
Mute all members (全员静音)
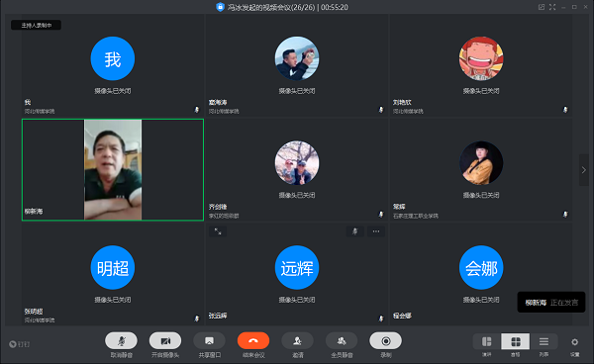[342, 341]
